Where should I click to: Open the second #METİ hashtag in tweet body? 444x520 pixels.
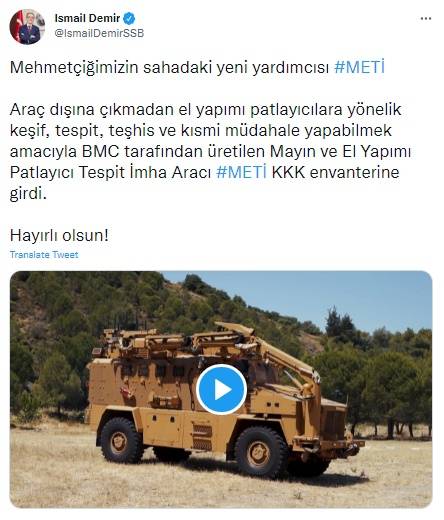pyautogui.click(x=241, y=172)
